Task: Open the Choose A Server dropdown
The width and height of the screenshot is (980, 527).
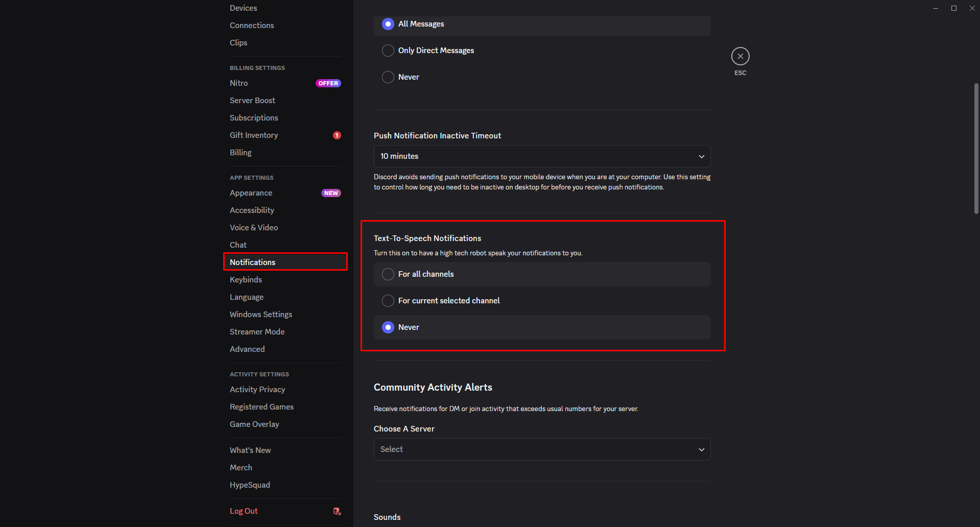Action: 541,449
